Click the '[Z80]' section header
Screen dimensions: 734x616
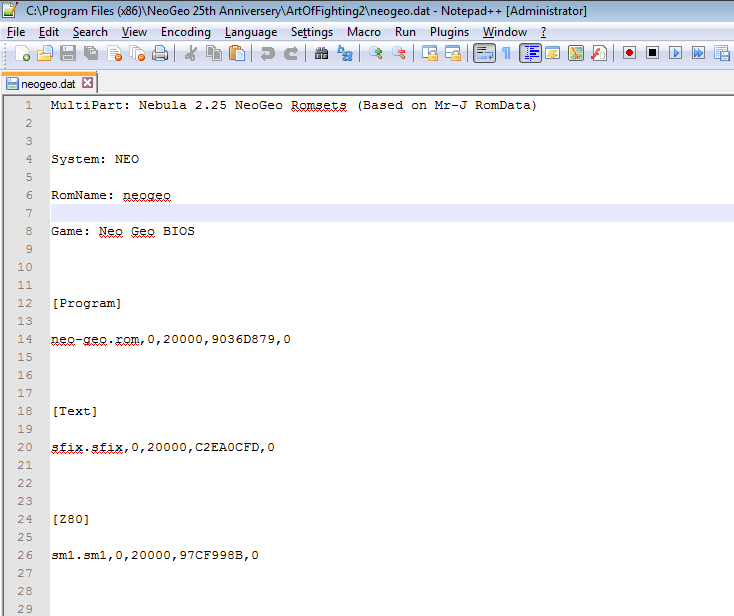point(71,520)
